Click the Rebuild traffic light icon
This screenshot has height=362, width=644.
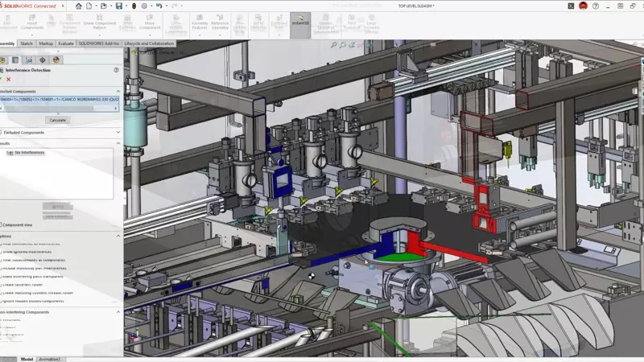(134, 6)
